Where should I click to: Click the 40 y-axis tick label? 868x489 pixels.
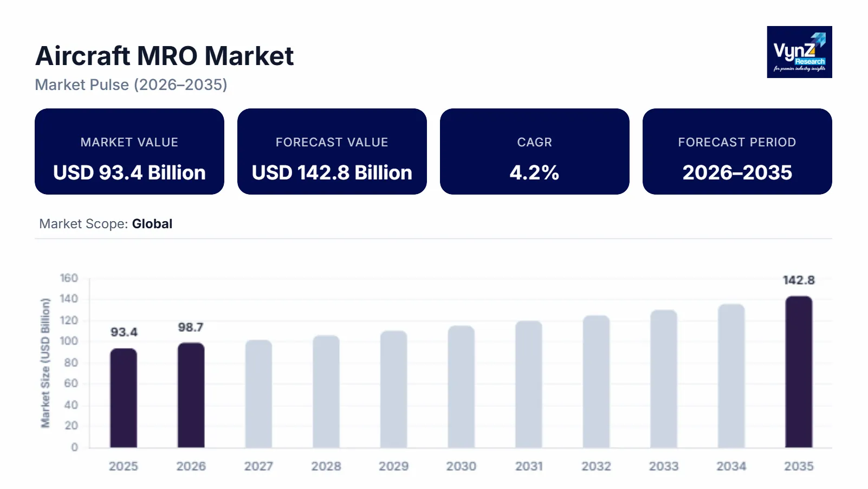[71, 405]
